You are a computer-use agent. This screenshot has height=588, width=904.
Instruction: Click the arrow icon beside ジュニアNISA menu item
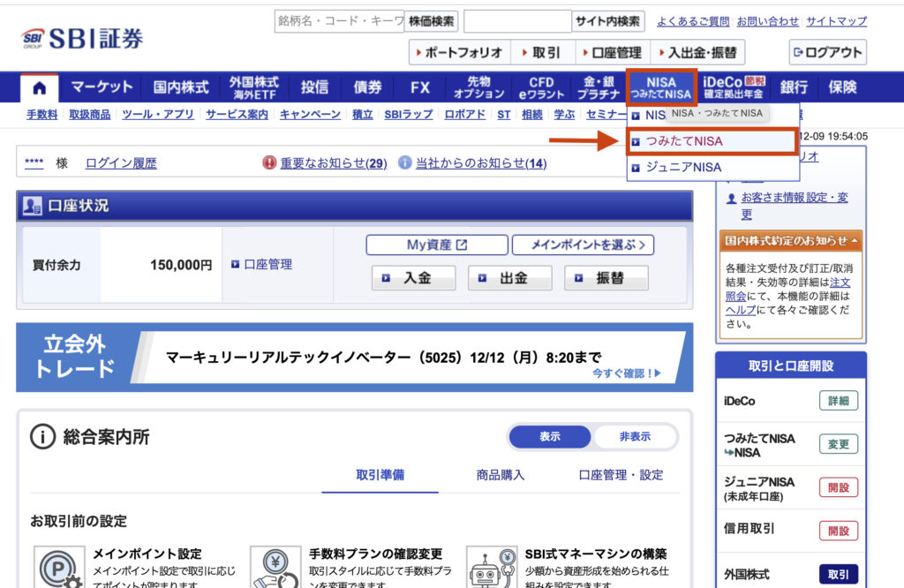pyautogui.click(x=636, y=168)
